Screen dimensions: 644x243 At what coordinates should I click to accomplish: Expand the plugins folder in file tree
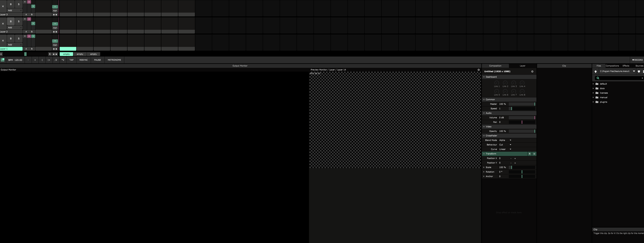tap(593, 102)
